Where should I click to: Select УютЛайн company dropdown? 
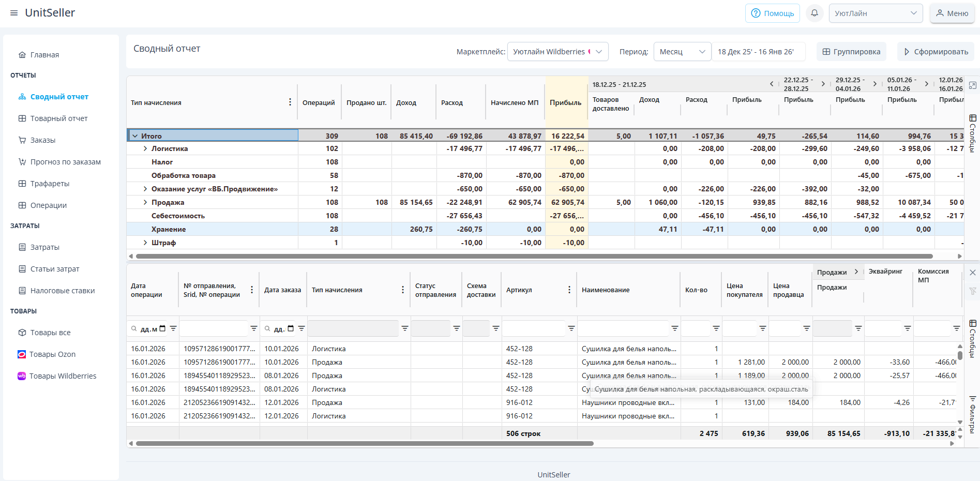click(x=875, y=13)
